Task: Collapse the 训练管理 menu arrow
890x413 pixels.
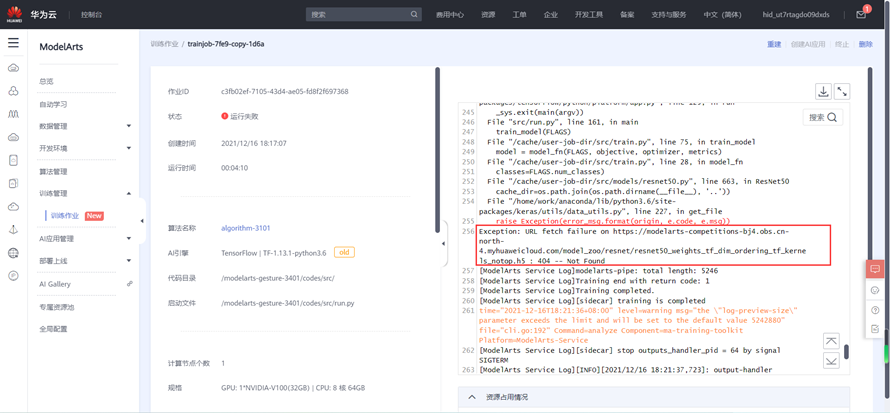Action: [129, 193]
